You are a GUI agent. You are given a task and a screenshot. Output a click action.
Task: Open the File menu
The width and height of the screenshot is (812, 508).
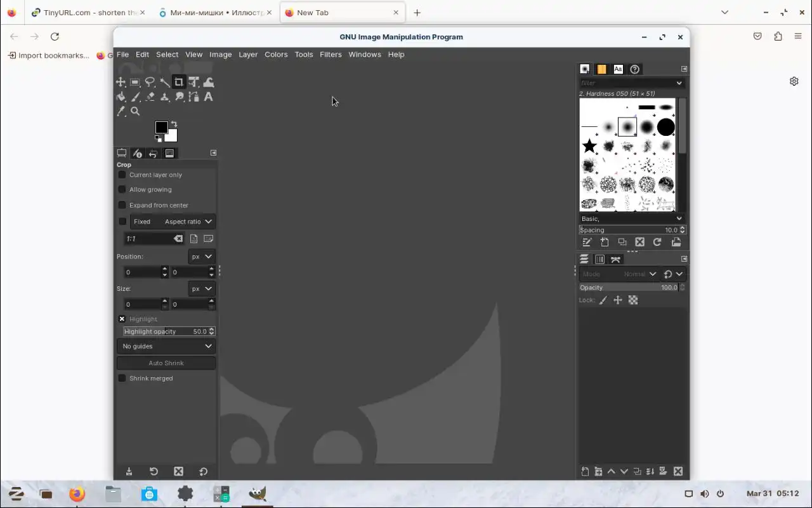(x=122, y=55)
